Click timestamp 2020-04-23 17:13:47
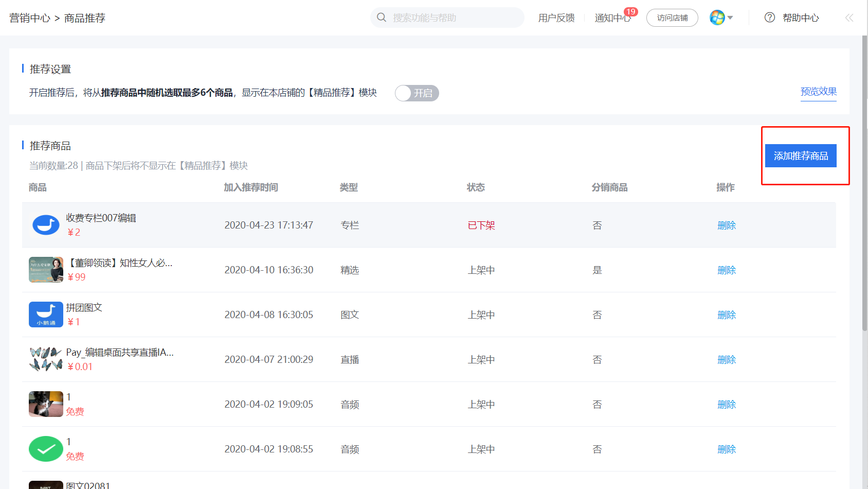Viewport: 868px width, 489px height. [269, 225]
